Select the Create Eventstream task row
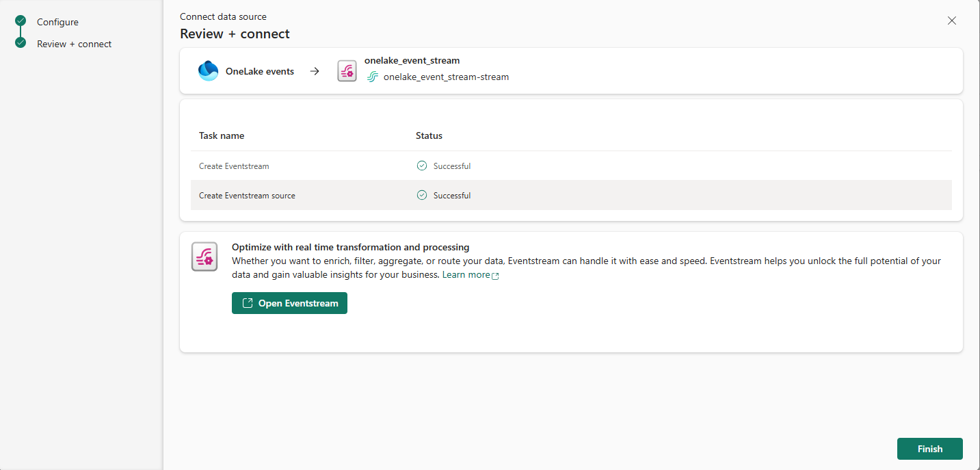The image size is (980, 470). 234,166
